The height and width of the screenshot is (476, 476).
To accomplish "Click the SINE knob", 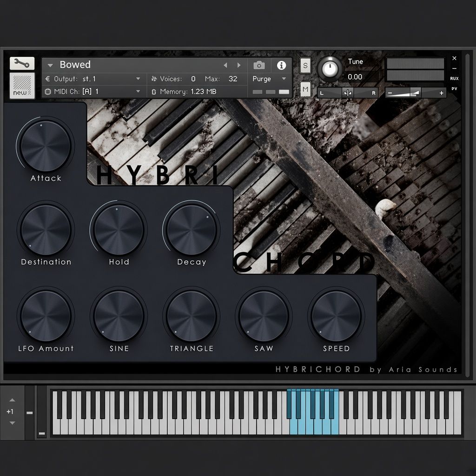I will 119,316.
